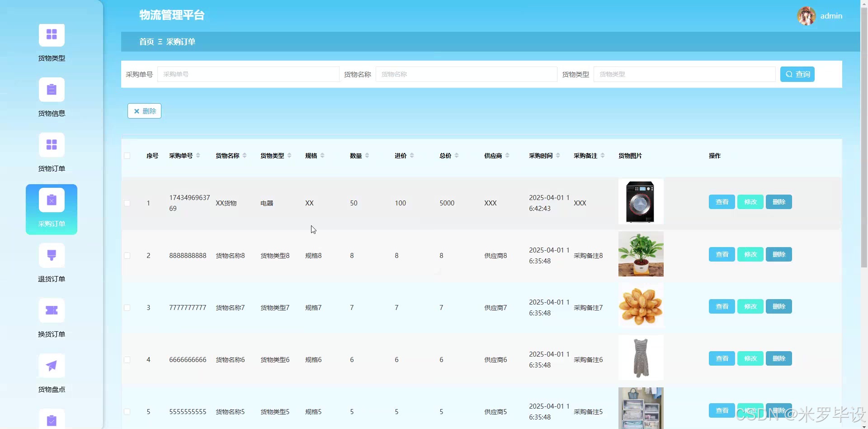Click the admin username label
The width and height of the screenshot is (868, 429).
(831, 16)
